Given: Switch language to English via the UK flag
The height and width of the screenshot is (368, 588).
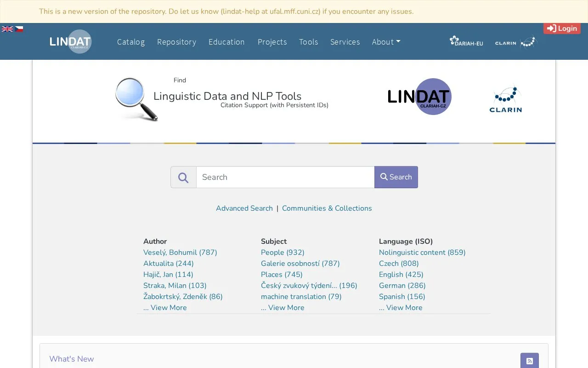Looking at the screenshot, I should pos(7,29).
